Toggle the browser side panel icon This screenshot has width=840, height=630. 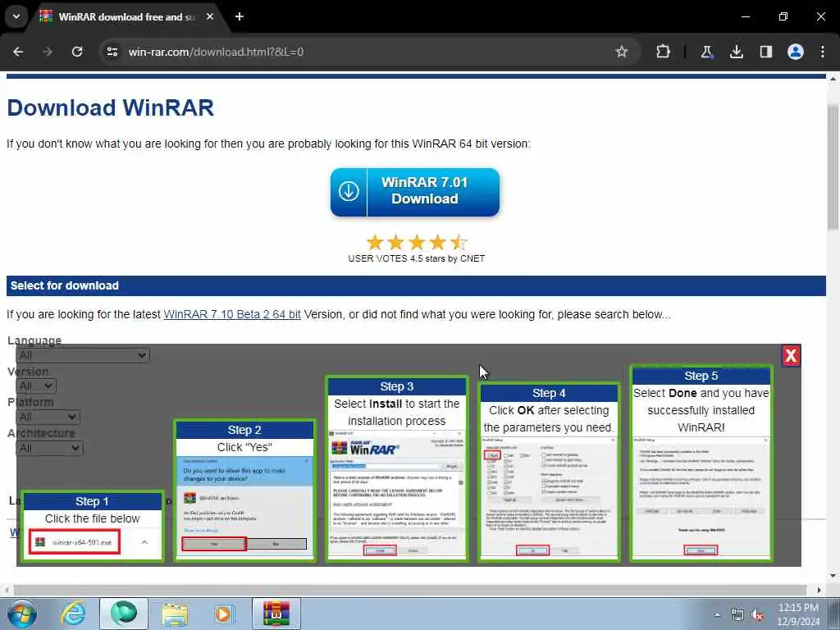tap(766, 52)
